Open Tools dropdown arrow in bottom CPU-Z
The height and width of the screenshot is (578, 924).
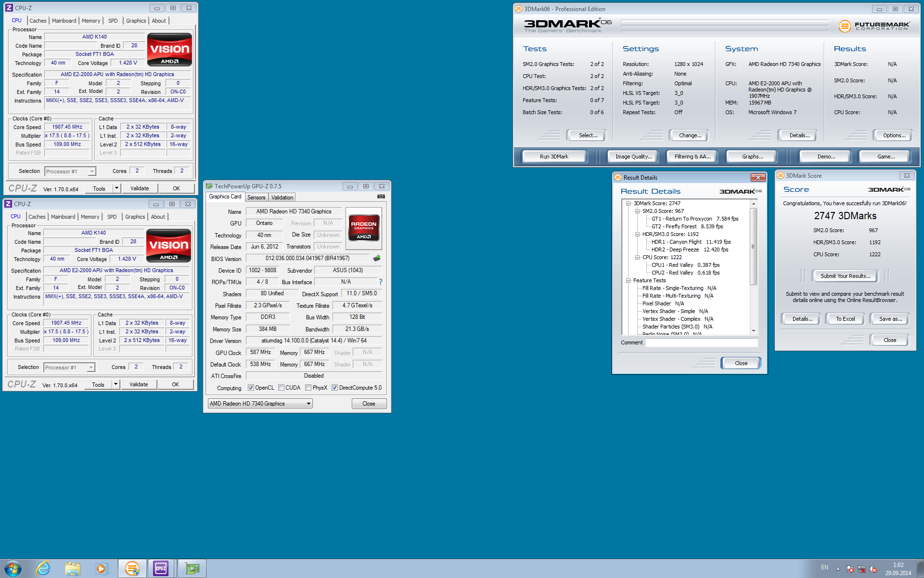115,384
